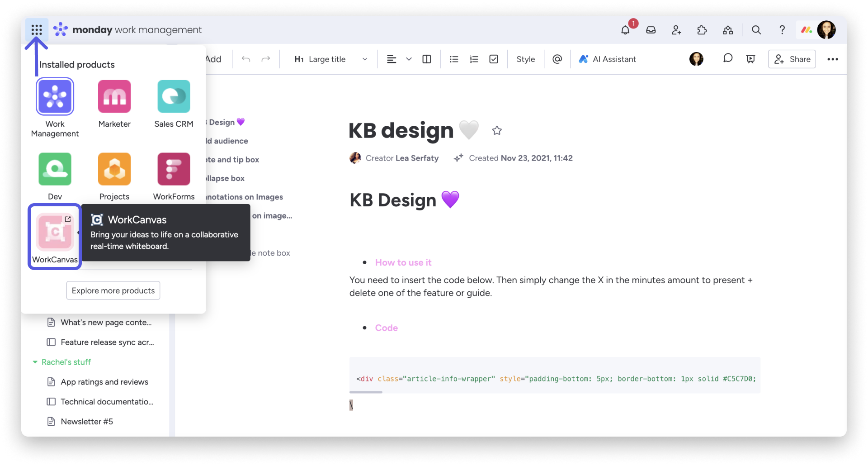Insert columns layout icon
This screenshot has height=466, width=868.
(x=426, y=59)
